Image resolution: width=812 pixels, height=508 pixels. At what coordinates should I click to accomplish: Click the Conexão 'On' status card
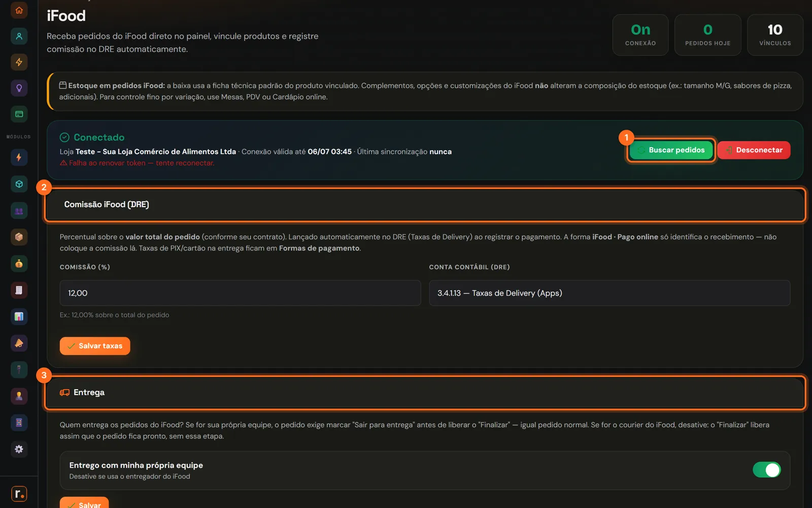(640, 35)
